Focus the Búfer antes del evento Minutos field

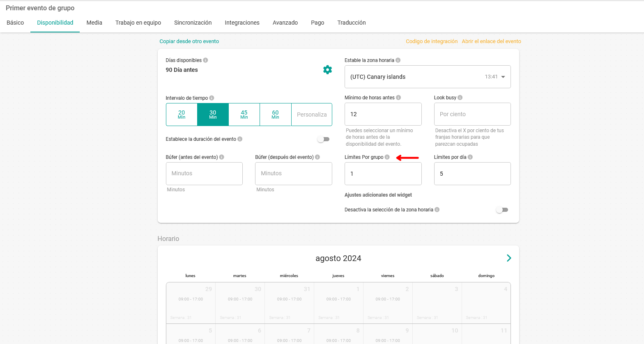coord(204,174)
